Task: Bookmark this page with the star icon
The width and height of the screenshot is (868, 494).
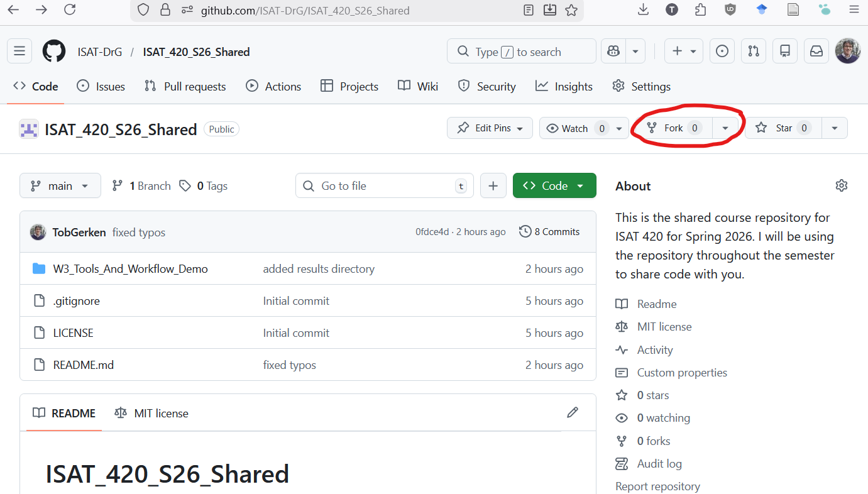Action: (x=571, y=10)
